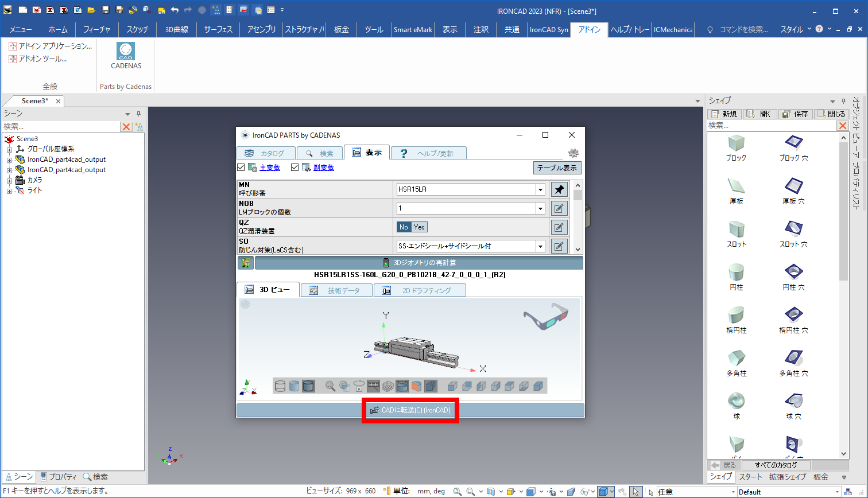The image size is (868, 498).
Task: Open the SO dust protection dropdown
Action: (x=540, y=246)
